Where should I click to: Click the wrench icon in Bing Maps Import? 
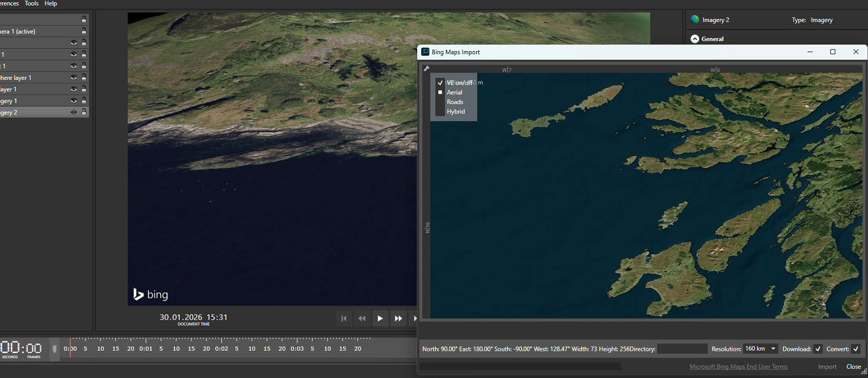(x=426, y=69)
